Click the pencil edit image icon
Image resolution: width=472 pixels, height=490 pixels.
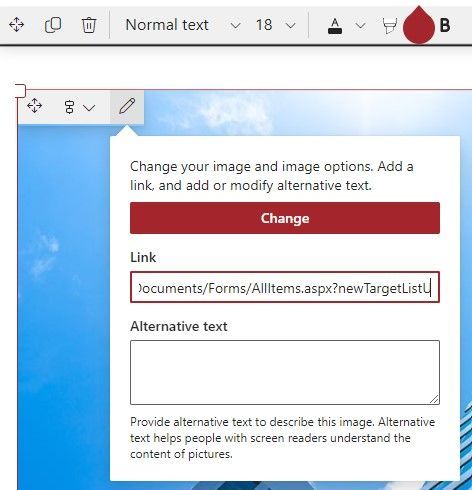click(x=127, y=106)
